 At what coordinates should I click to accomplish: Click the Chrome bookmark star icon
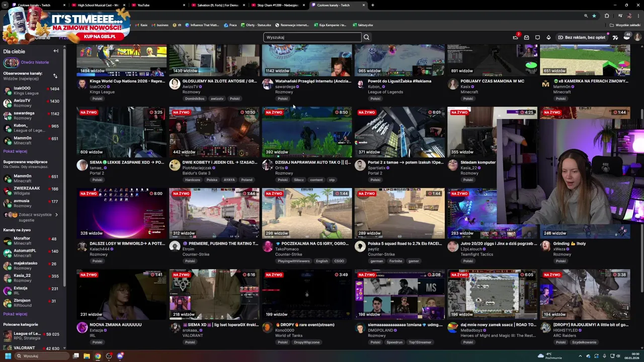[594, 16]
